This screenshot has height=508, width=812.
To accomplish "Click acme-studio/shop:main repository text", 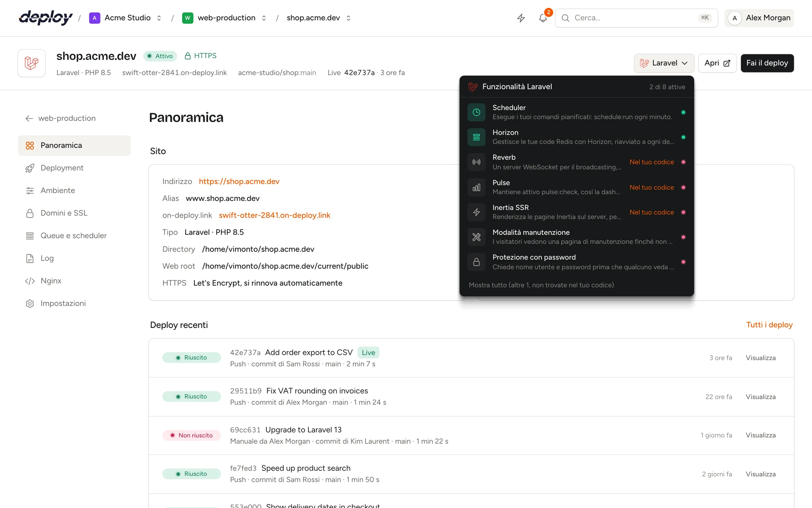I will click(x=277, y=73).
